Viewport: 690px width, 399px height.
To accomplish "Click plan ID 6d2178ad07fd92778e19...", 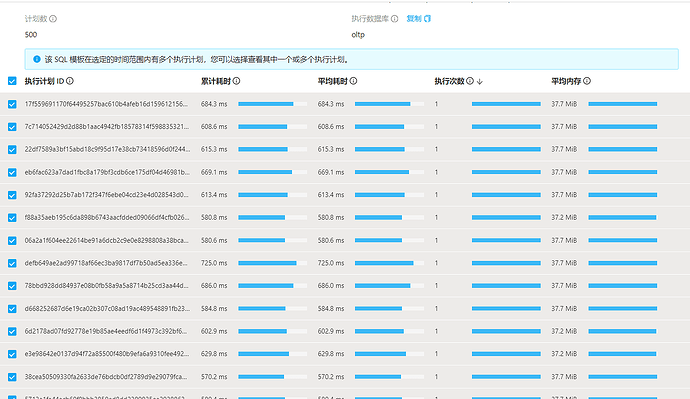I will tap(106, 331).
